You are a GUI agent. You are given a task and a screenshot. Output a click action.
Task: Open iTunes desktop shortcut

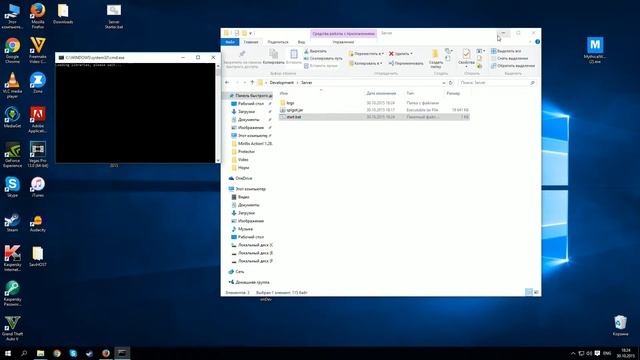[38, 187]
